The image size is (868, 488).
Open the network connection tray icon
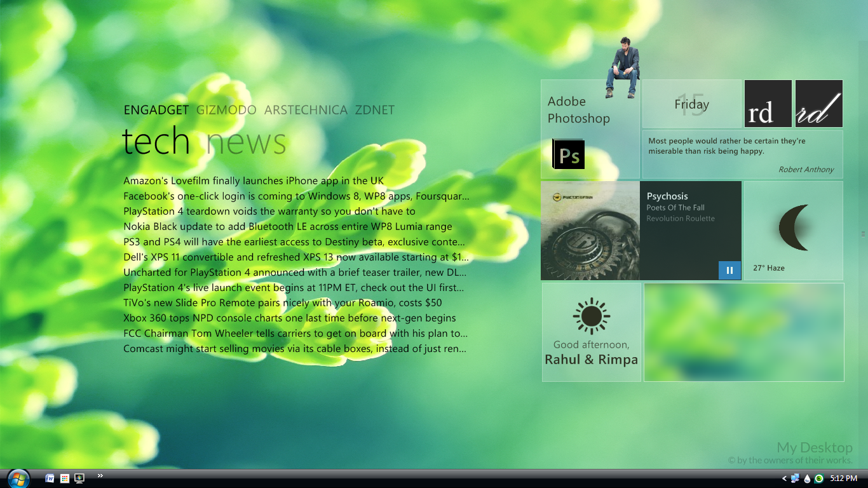coord(796,478)
